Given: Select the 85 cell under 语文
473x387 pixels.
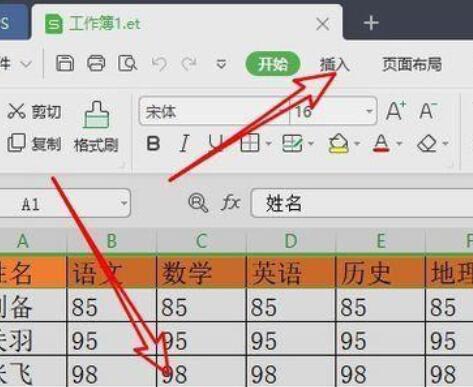Looking at the screenshot, I should click(112, 305).
